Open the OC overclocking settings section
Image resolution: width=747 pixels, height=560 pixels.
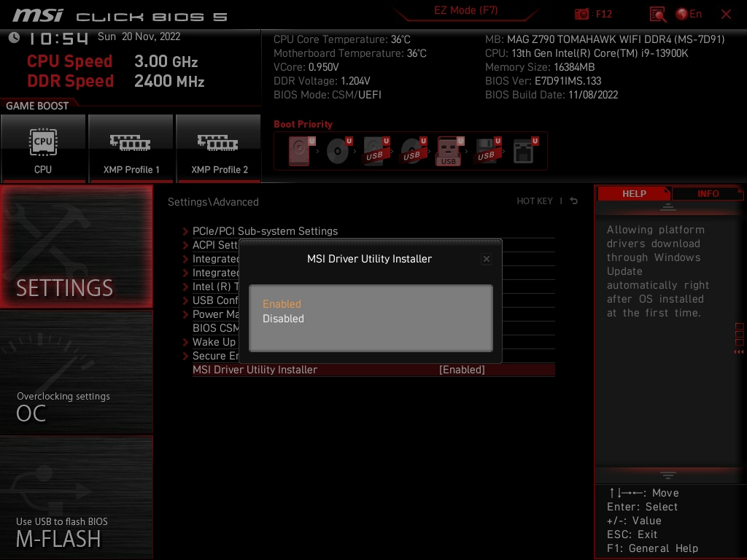pos(76,372)
